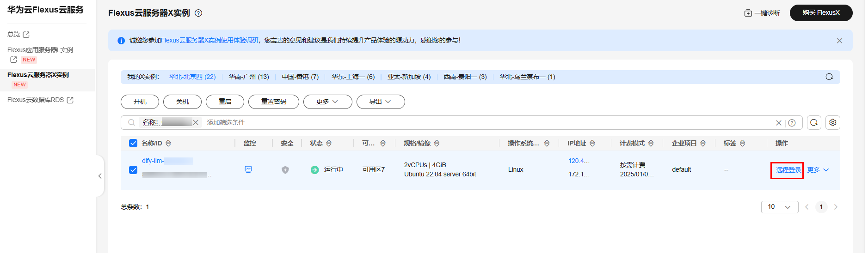Expand the 导出 export dropdown
The width and height of the screenshot is (868, 253).
tap(381, 102)
